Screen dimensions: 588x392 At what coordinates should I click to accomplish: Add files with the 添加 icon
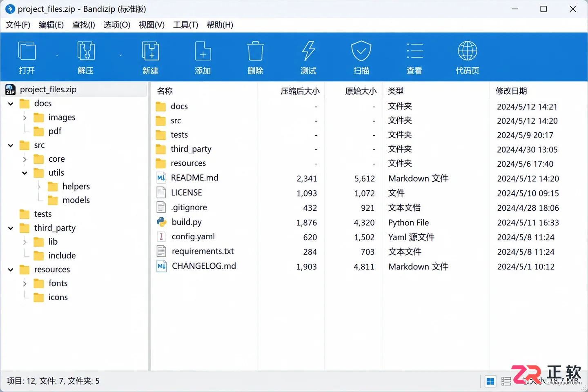(203, 51)
